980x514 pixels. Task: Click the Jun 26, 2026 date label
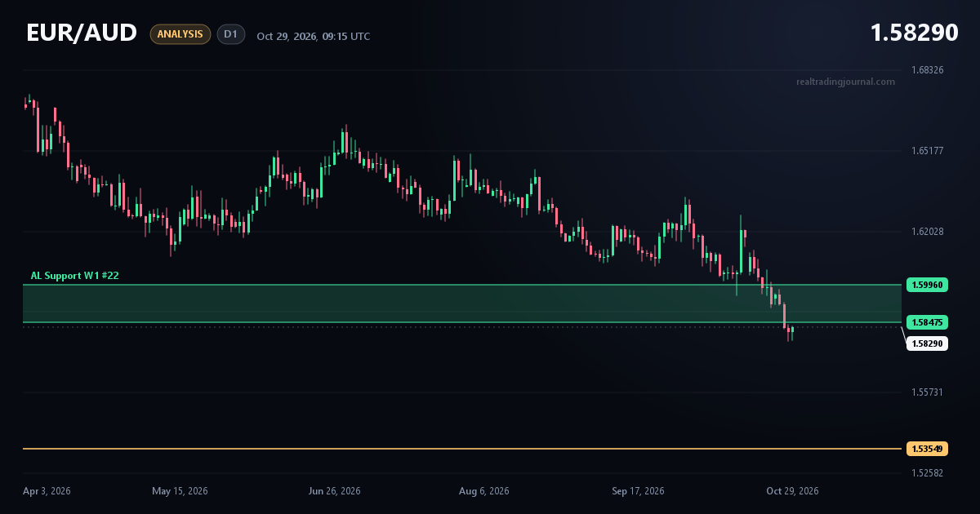334,491
